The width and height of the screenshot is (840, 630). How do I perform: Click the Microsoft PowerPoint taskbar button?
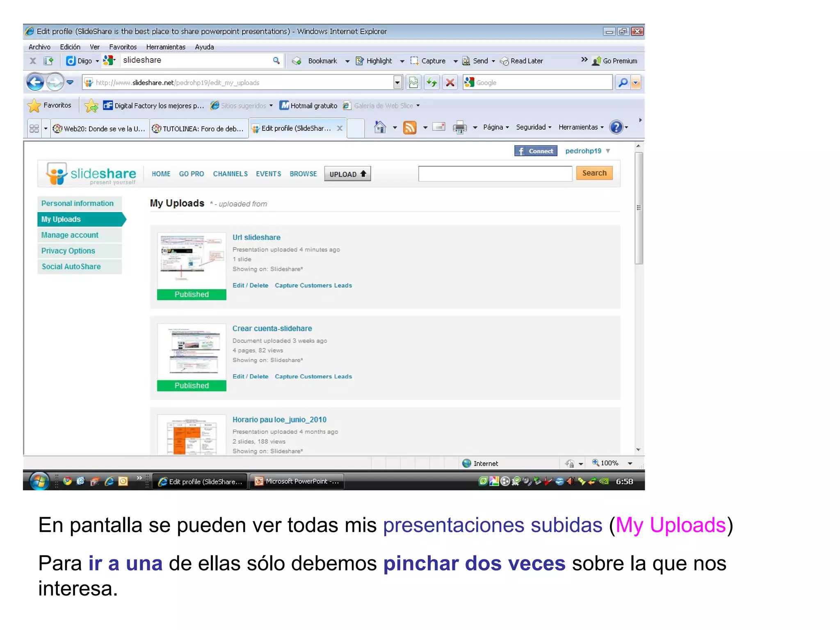coord(297,482)
